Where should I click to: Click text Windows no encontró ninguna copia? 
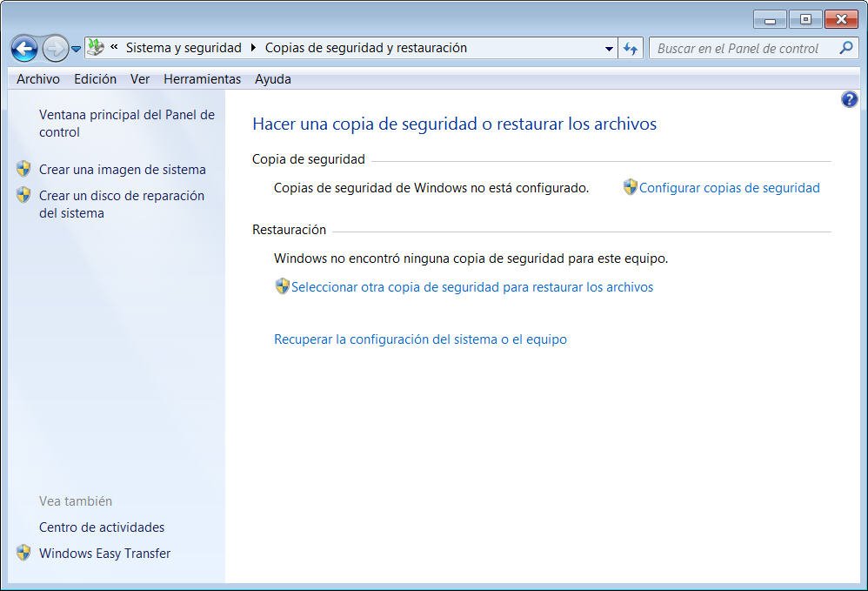[x=471, y=259]
